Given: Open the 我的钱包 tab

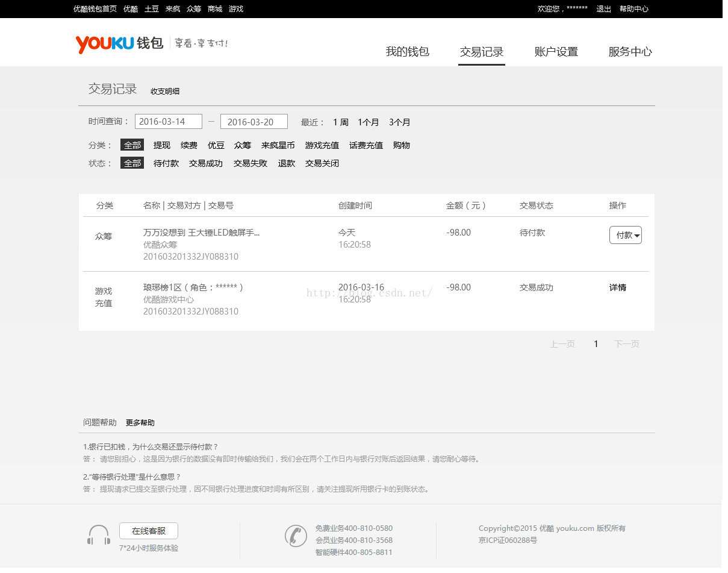Looking at the screenshot, I should tap(408, 52).
